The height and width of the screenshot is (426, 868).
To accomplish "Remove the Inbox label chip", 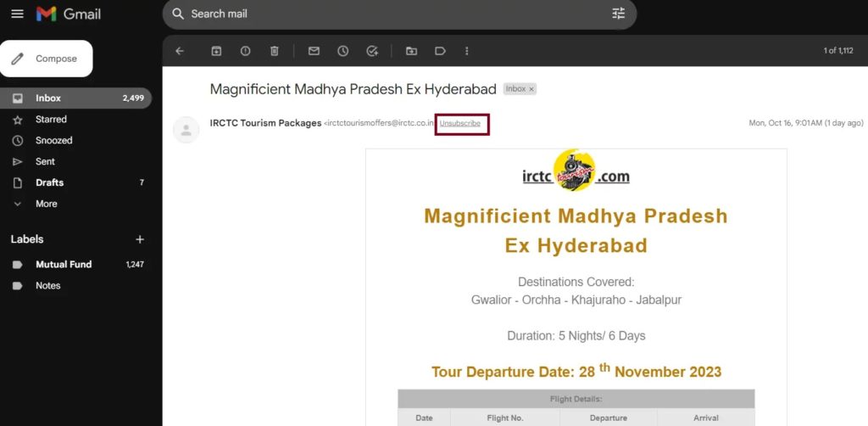I will click(531, 89).
